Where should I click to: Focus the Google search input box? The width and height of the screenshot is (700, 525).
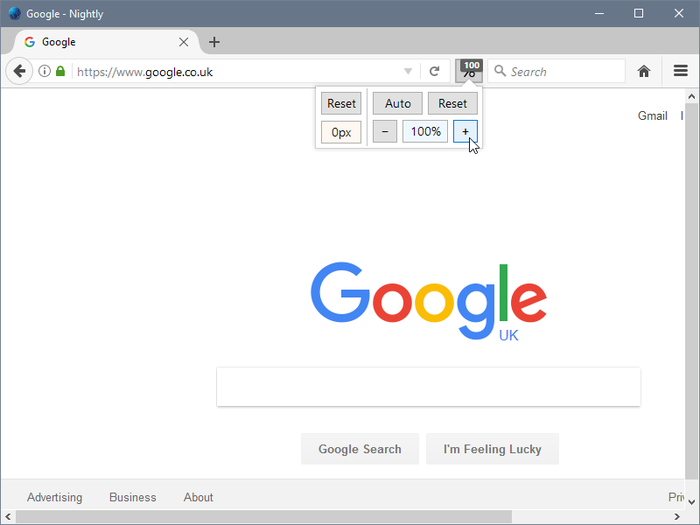[429, 387]
